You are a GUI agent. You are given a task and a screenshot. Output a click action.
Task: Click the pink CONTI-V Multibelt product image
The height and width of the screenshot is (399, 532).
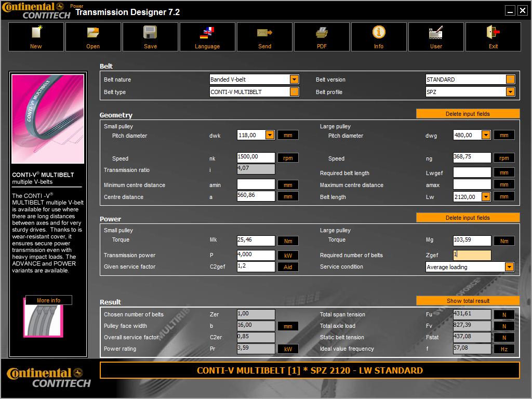coord(48,119)
